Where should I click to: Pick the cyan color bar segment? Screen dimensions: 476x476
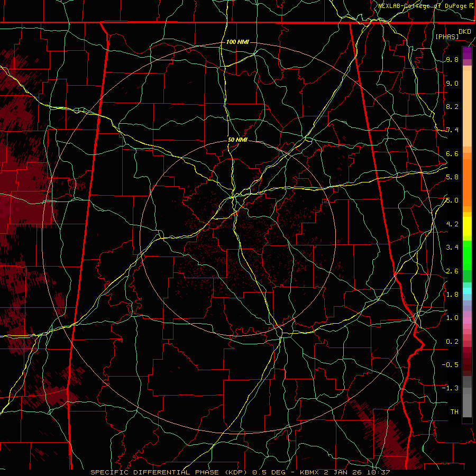point(467,290)
